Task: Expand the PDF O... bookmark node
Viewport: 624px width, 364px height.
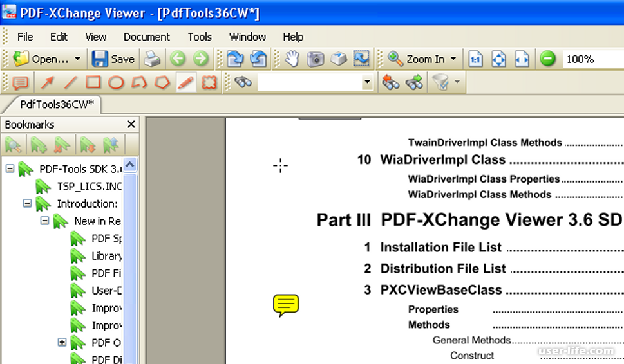Action: [62, 341]
